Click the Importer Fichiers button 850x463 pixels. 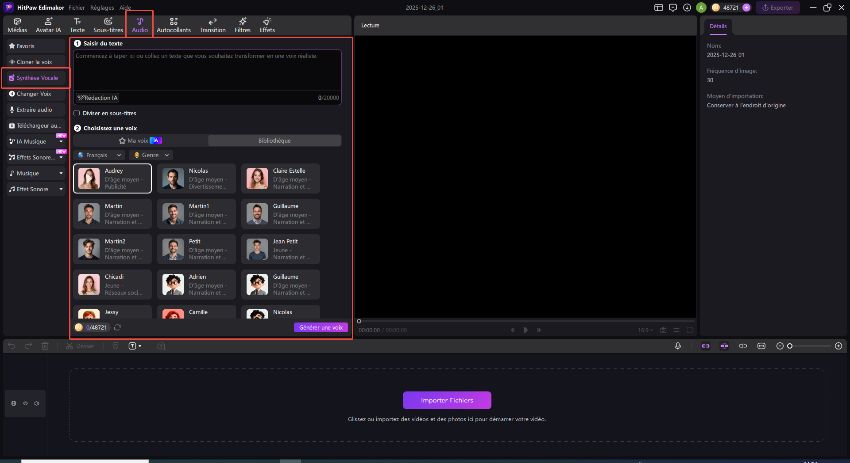(447, 400)
